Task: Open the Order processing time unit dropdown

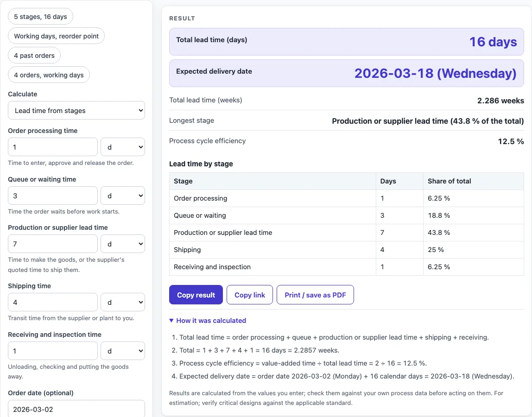Action: click(x=123, y=147)
